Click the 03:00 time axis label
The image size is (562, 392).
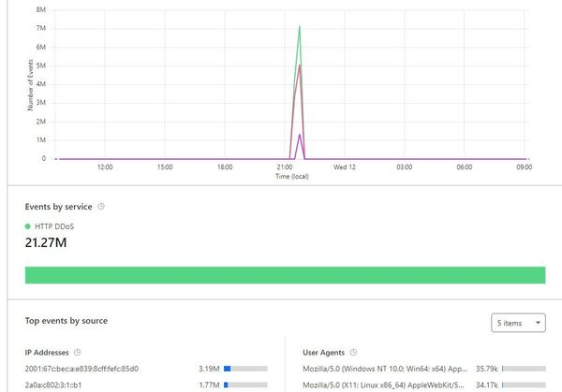coord(405,167)
